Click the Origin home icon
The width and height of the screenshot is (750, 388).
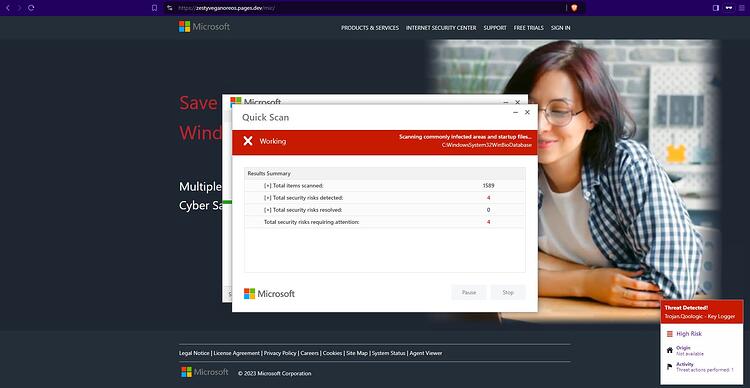670,350
